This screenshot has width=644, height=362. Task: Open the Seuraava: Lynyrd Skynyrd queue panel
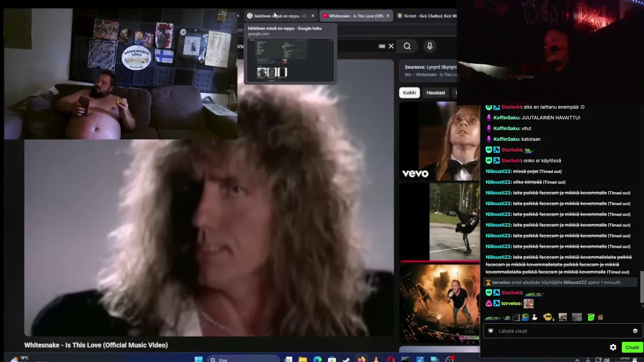click(x=428, y=70)
